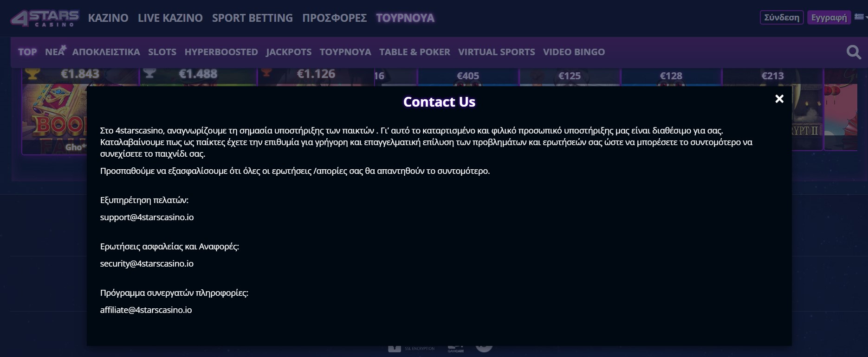Open JACKPOTS category tab

pyautogui.click(x=289, y=52)
